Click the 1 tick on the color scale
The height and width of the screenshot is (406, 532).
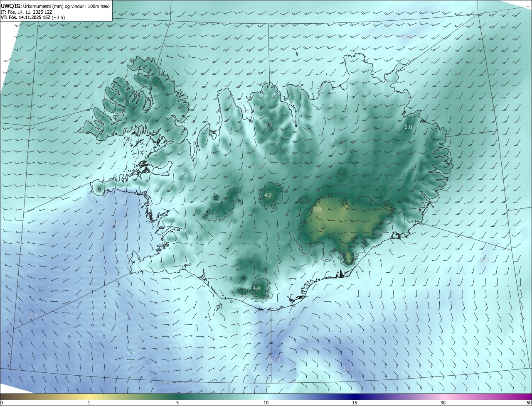89,403
